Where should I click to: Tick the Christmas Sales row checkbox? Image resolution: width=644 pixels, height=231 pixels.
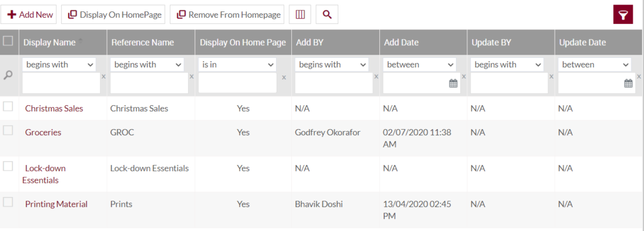tap(8, 106)
